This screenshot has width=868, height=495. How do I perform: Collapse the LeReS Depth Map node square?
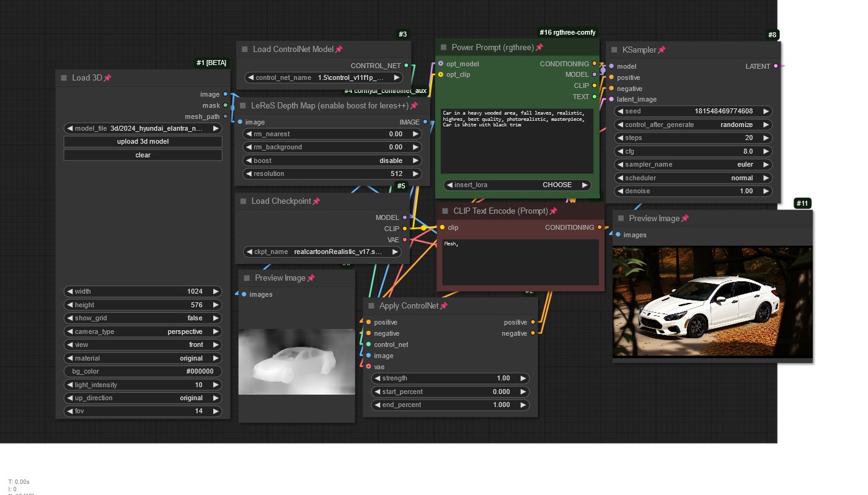243,106
